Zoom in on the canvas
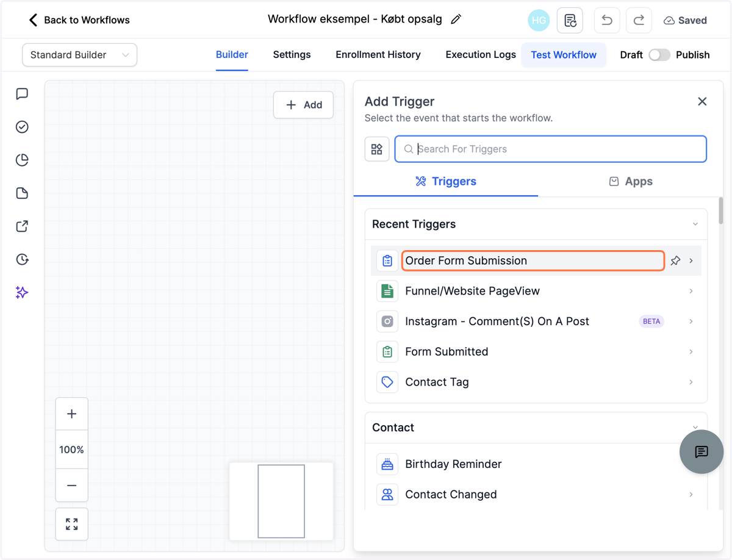 tap(72, 414)
